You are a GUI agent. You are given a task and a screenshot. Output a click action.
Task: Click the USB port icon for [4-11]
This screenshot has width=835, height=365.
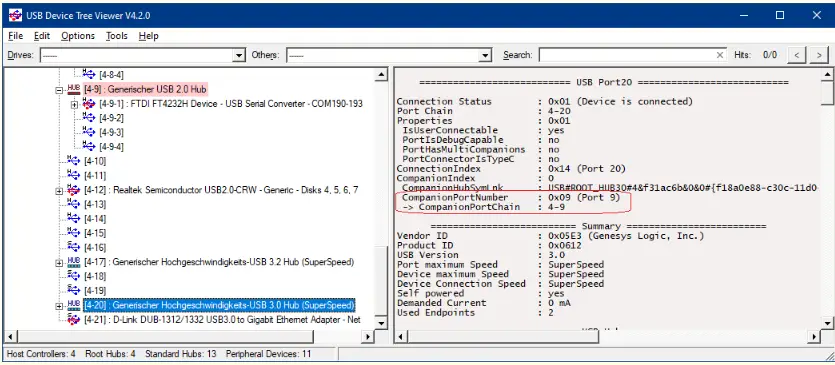click(x=74, y=175)
